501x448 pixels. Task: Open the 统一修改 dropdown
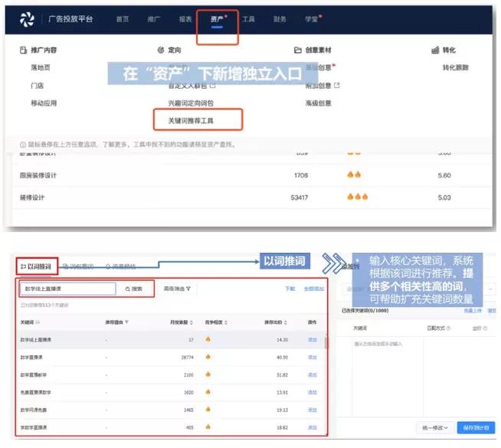435,427
